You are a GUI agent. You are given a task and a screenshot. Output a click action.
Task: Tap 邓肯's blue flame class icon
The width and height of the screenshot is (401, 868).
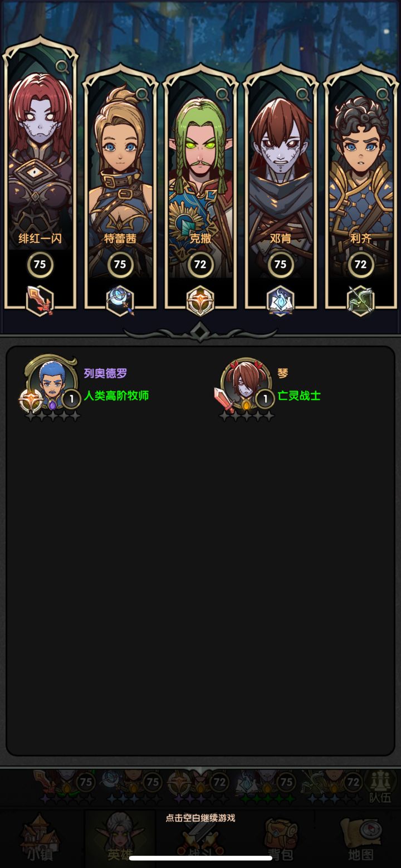[x=281, y=301]
